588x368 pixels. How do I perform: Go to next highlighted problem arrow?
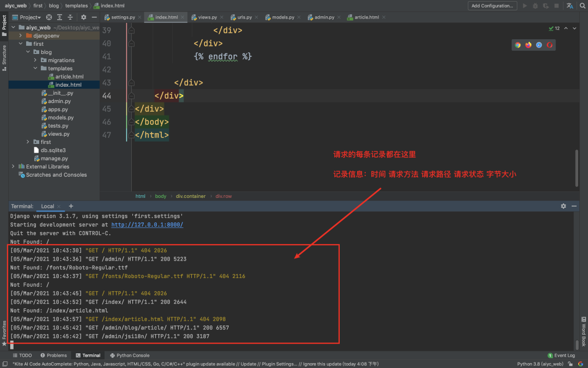(x=574, y=28)
